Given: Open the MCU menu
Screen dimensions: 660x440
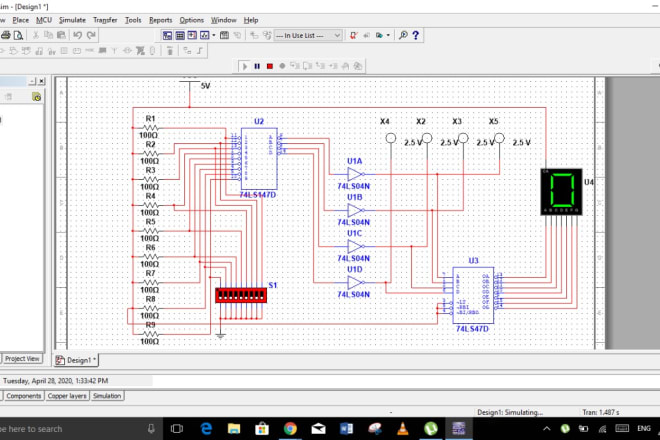Looking at the screenshot, I should tap(44, 20).
